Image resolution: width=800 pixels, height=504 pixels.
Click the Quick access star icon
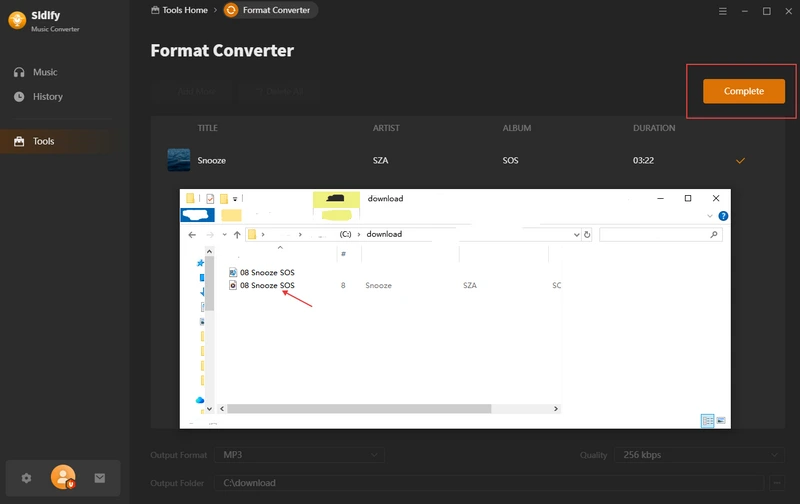point(200,263)
